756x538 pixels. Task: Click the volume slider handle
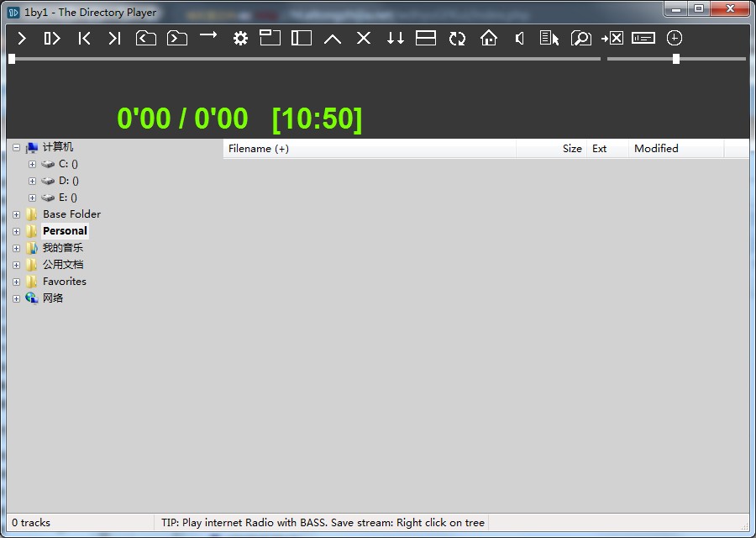676,59
